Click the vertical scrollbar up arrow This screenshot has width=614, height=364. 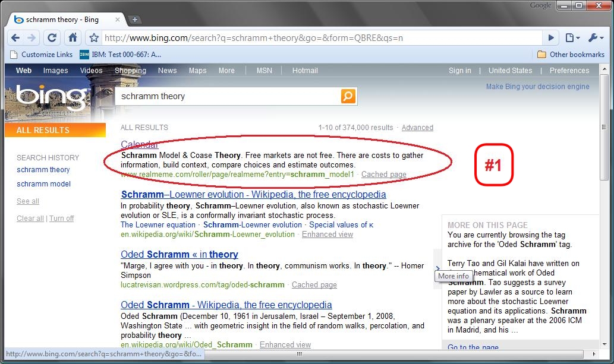point(604,69)
